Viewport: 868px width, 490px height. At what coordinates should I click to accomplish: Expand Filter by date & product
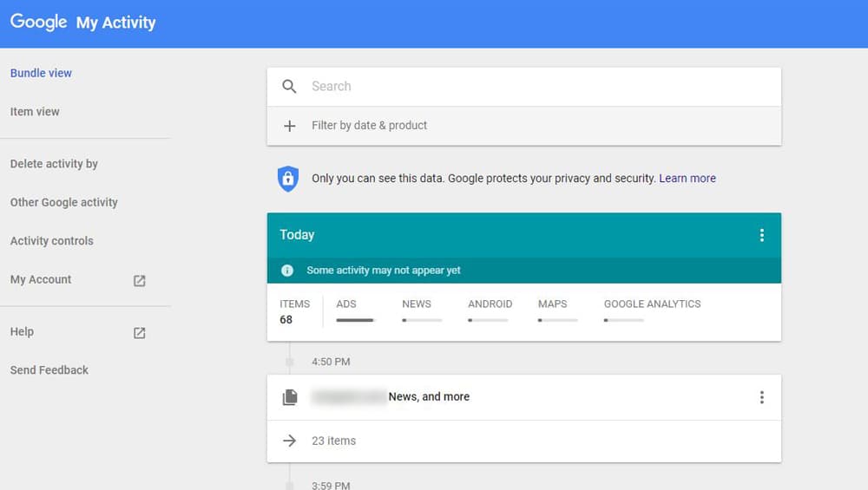pos(523,126)
